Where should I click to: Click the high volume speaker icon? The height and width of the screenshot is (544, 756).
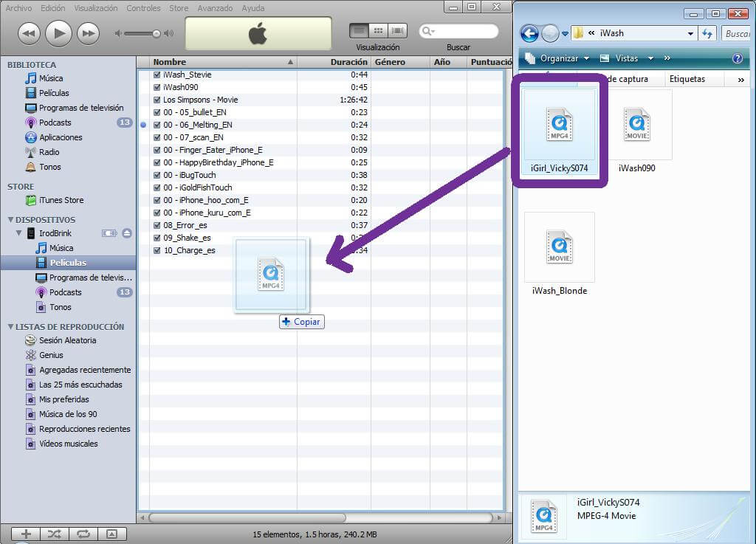(168, 34)
